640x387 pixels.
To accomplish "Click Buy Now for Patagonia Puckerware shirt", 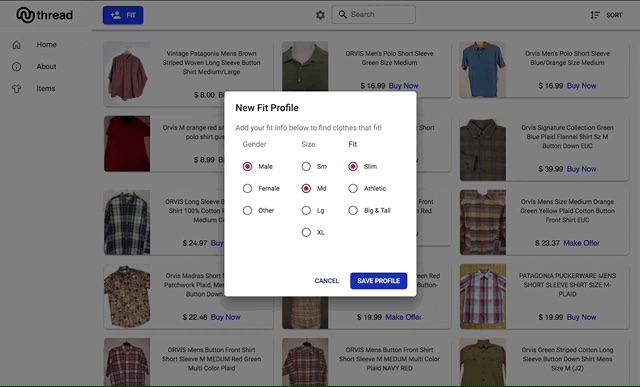I will point(581,317).
